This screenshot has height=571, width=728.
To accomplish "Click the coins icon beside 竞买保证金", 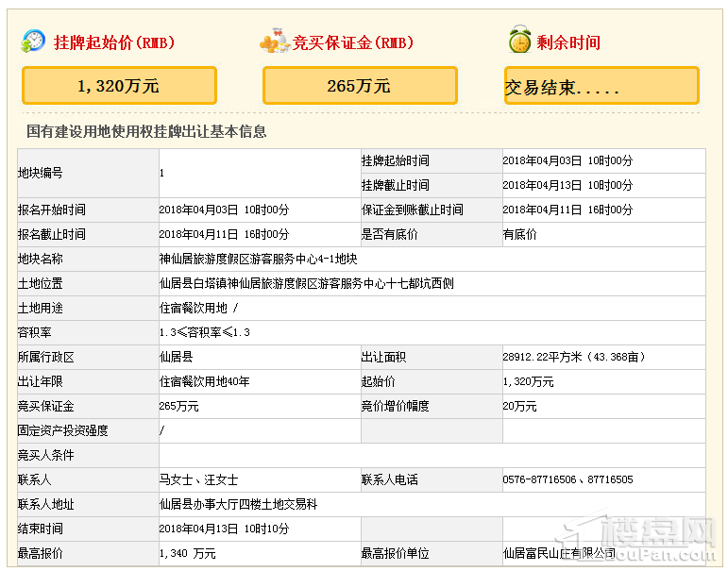I will [x=274, y=42].
